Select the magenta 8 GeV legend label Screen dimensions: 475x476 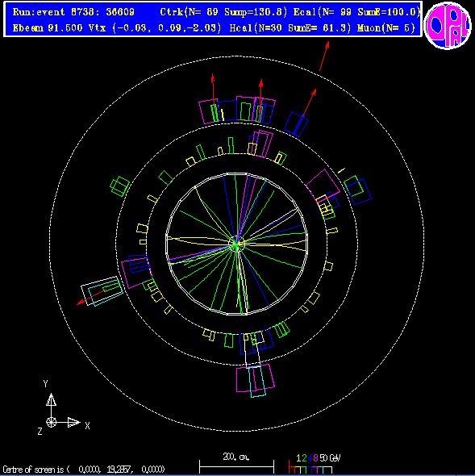coord(315,457)
